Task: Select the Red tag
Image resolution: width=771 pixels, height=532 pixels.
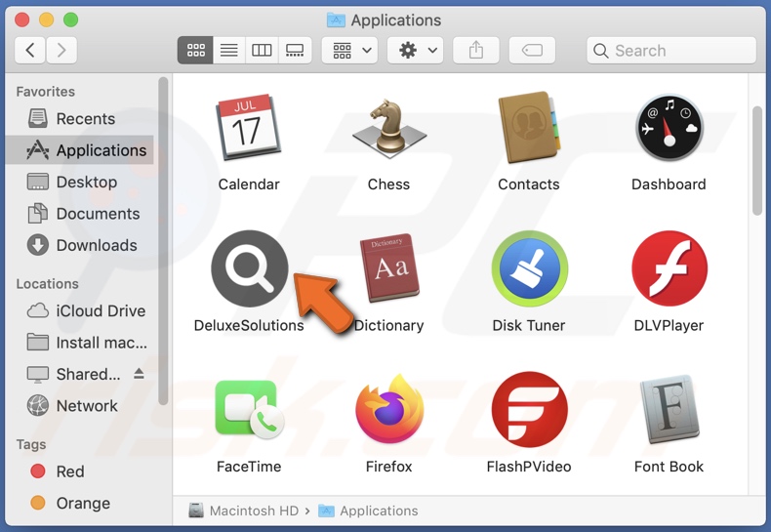Action: [x=79, y=471]
